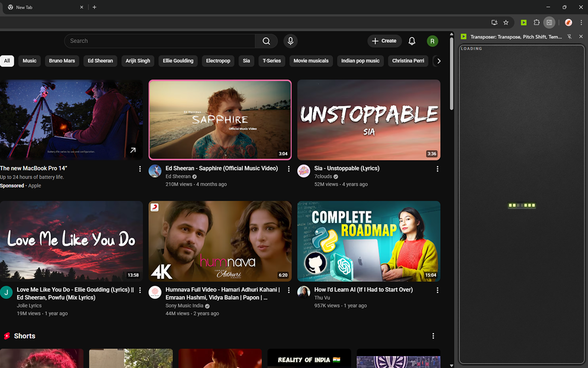The height and width of the screenshot is (368, 588).
Task: Start voice search with the microphone
Action: (x=290, y=41)
